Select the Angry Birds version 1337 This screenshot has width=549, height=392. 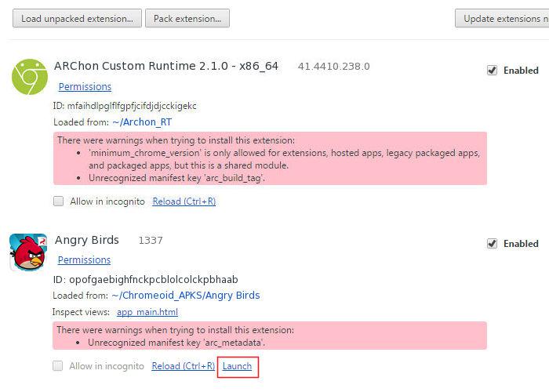click(x=151, y=241)
